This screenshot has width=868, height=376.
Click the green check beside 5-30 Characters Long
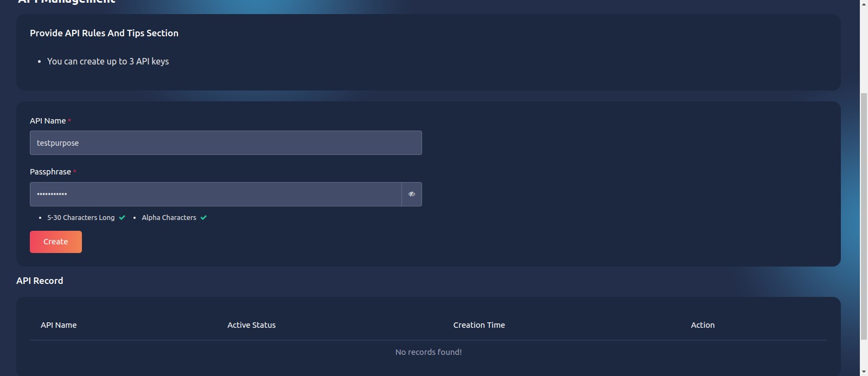coord(122,218)
